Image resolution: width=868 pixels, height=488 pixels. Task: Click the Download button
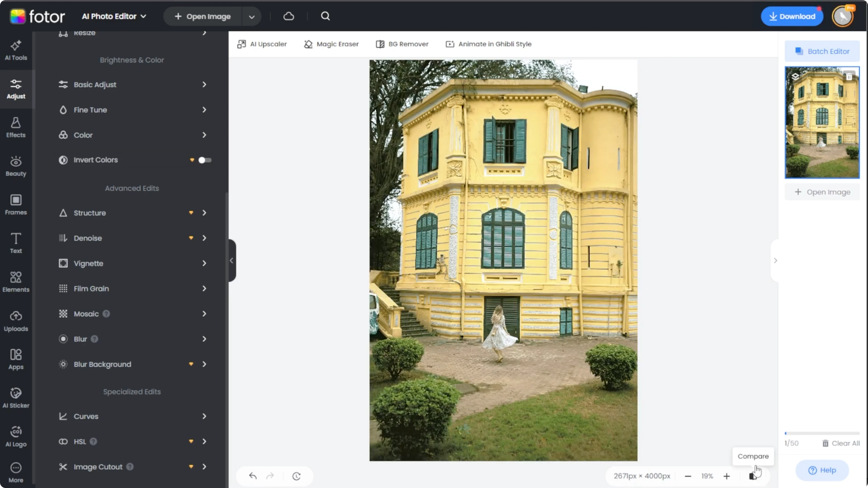(792, 16)
